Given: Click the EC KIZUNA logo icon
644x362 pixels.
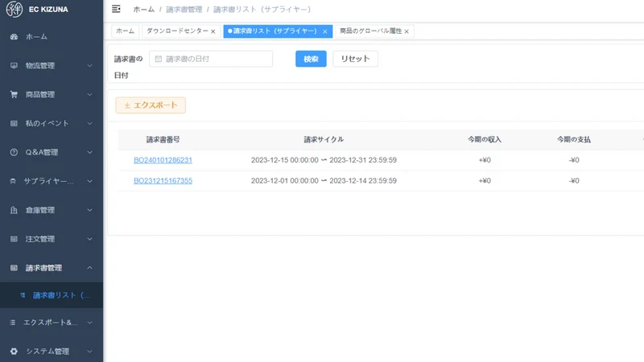Looking at the screenshot, I should pyautogui.click(x=14, y=9).
